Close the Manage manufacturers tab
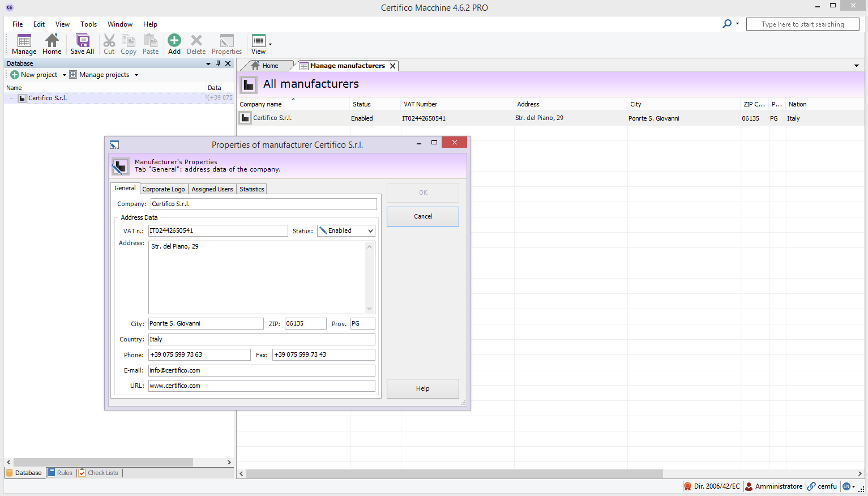 (x=392, y=66)
